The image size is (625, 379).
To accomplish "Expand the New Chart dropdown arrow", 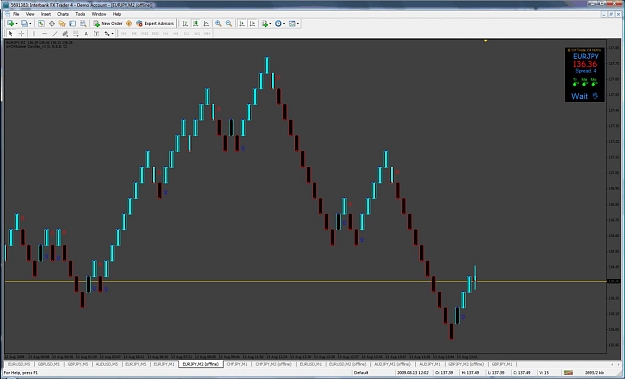I will point(16,24).
